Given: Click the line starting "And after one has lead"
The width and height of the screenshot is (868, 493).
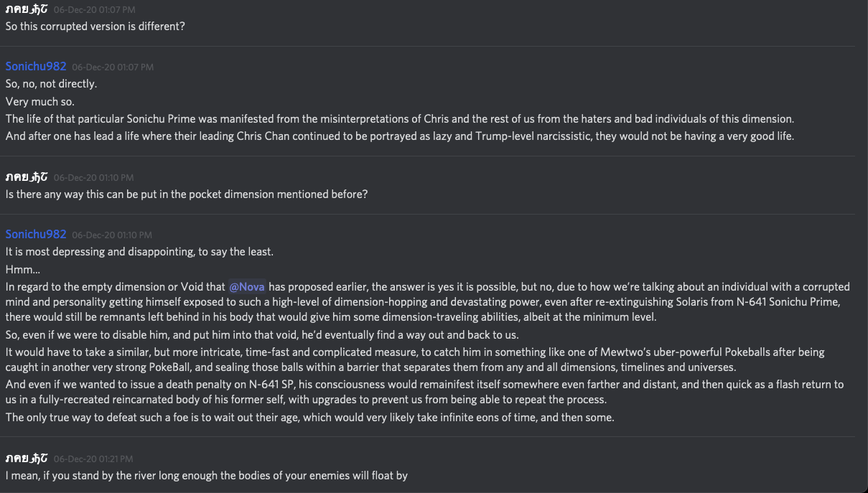Looking at the screenshot, I should tap(399, 136).
